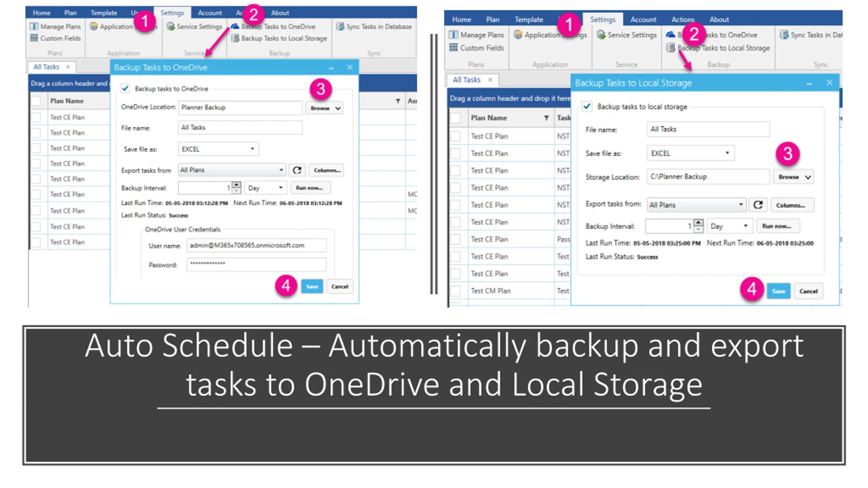Open Home tab in left window
The image size is (868, 488).
[42, 13]
